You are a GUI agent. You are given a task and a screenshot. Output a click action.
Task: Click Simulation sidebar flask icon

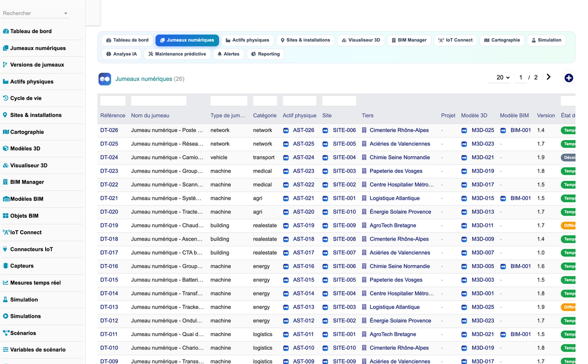[x=6, y=299]
